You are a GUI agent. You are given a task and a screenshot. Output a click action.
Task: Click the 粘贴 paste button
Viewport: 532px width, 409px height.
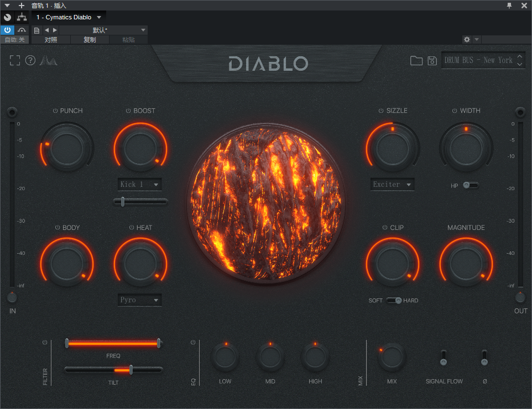128,40
